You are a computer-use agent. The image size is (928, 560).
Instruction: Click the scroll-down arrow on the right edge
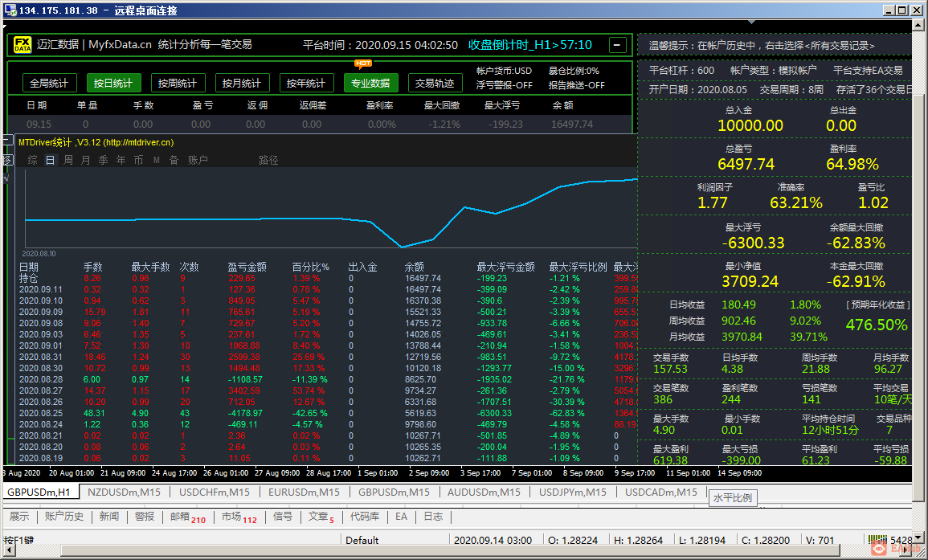pos(918,538)
